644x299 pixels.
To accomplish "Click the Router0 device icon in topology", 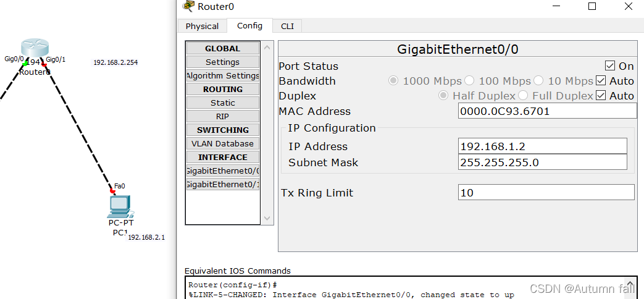I will click(x=34, y=49).
